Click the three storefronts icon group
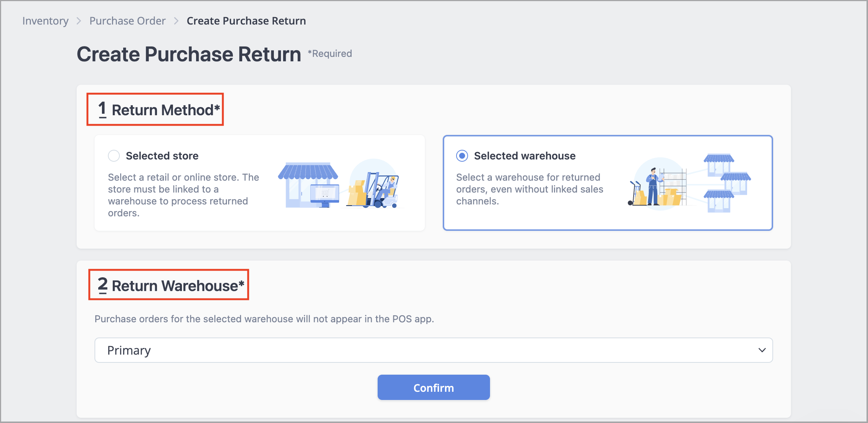 pyautogui.click(x=727, y=183)
